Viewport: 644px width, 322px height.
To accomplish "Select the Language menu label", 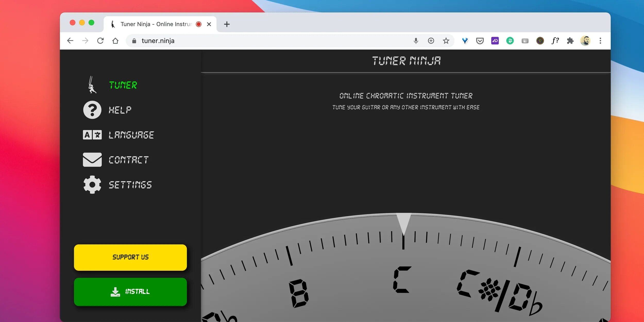I will 131,135.
